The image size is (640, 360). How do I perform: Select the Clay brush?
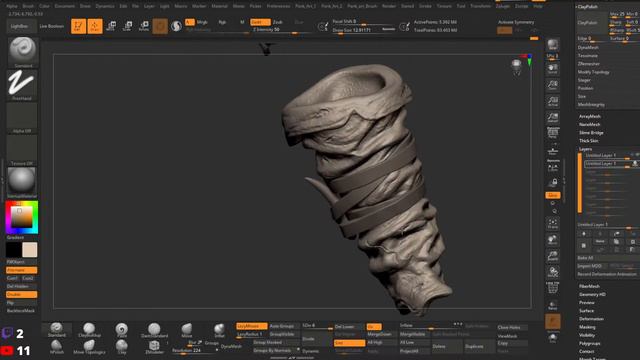pyautogui.click(x=122, y=347)
